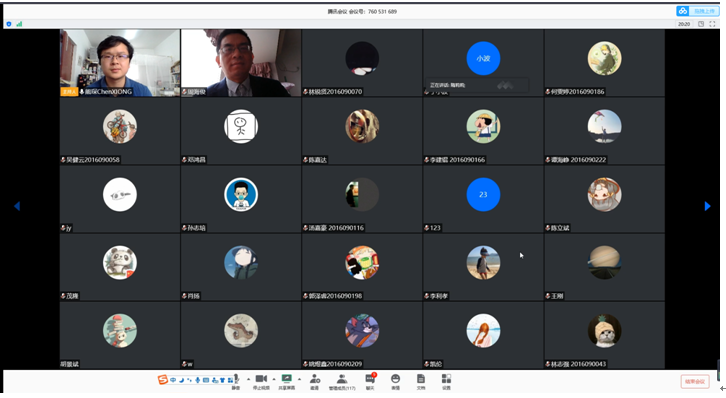This screenshot has height=398, width=726.
Task: Open chat with the red notification badge
Action: tap(370, 382)
